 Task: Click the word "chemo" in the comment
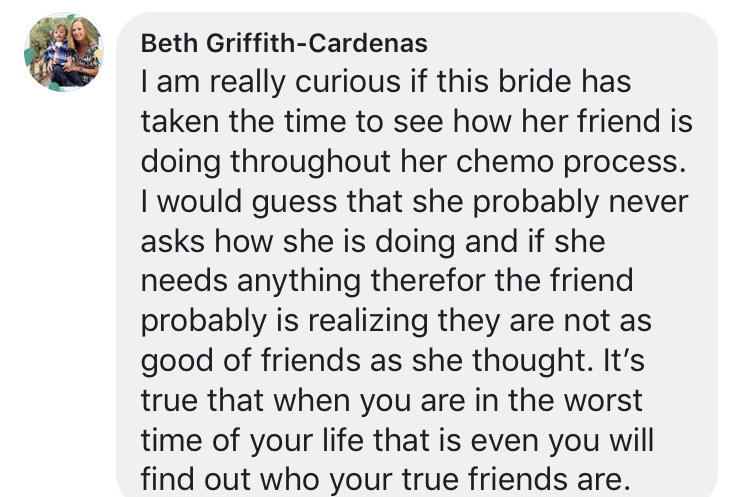[x=505, y=161]
